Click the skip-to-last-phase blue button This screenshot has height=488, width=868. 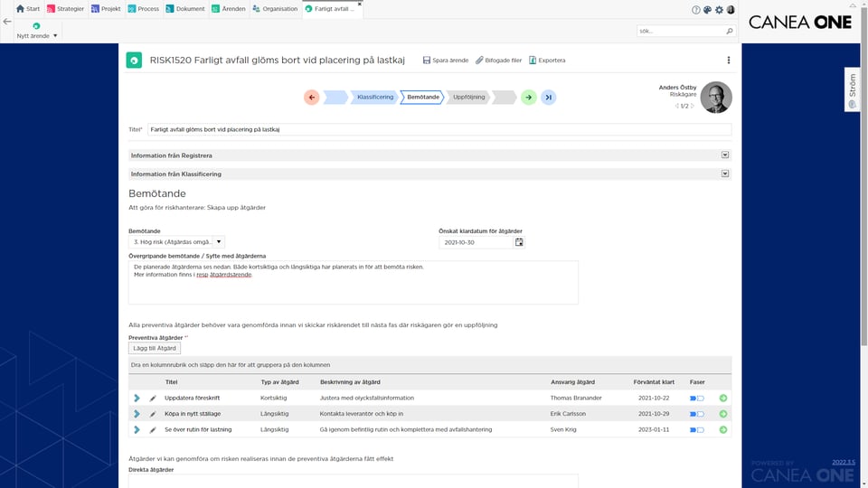[x=549, y=98]
